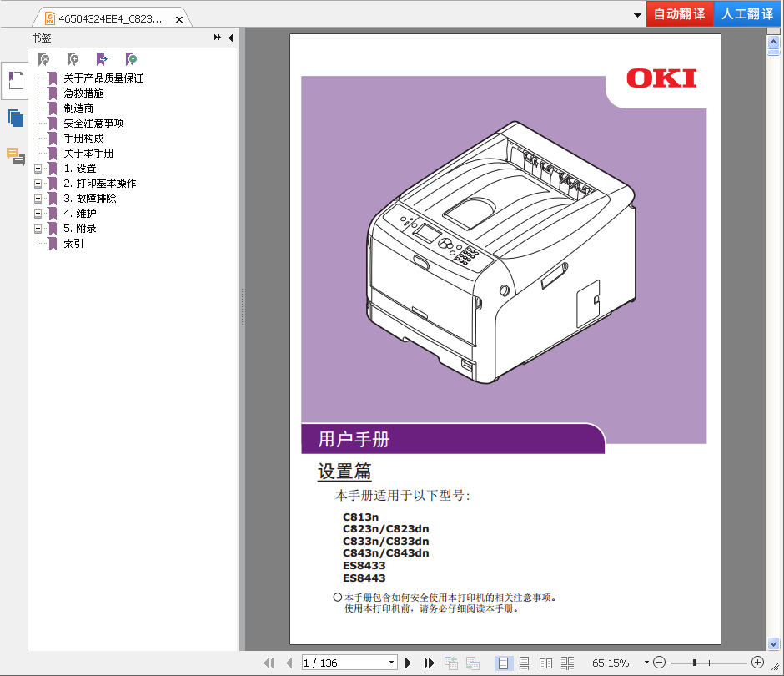The width and height of the screenshot is (784, 676).
Task: Click the vertical scrollbar down arrow
Action: 773,644
